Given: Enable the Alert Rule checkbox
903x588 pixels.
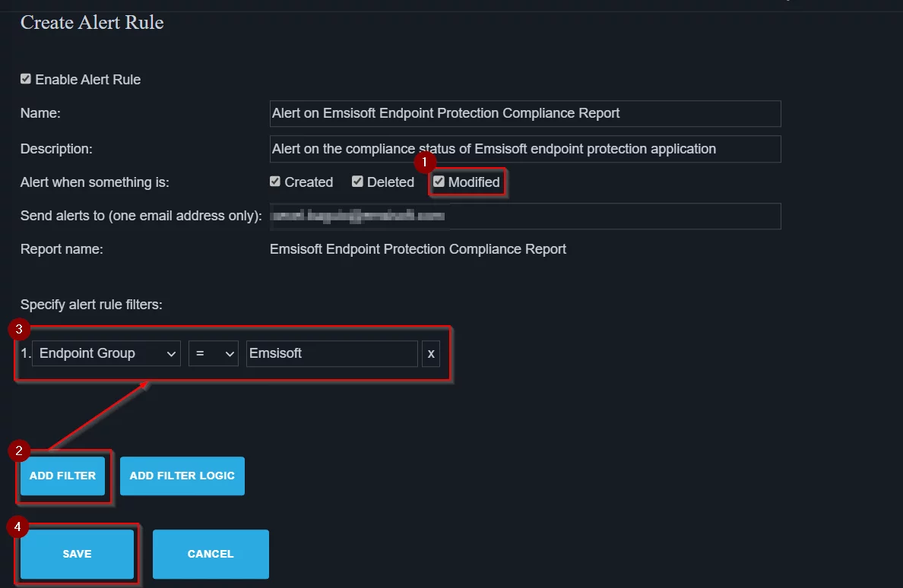Looking at the screenshot, I should (x=25, y=77).
